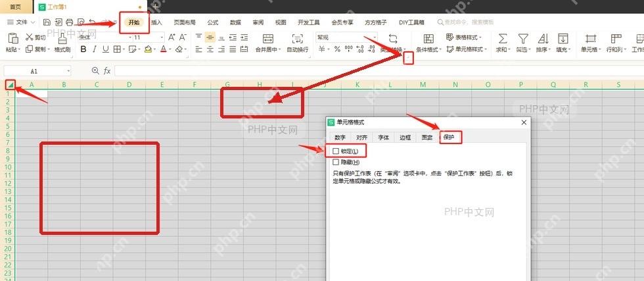The height and width of the screenshot is (281, 644).
Task: Click the AutoSum (求和) sigma icon
Action: pyautogui.click(x=502, y=39)
